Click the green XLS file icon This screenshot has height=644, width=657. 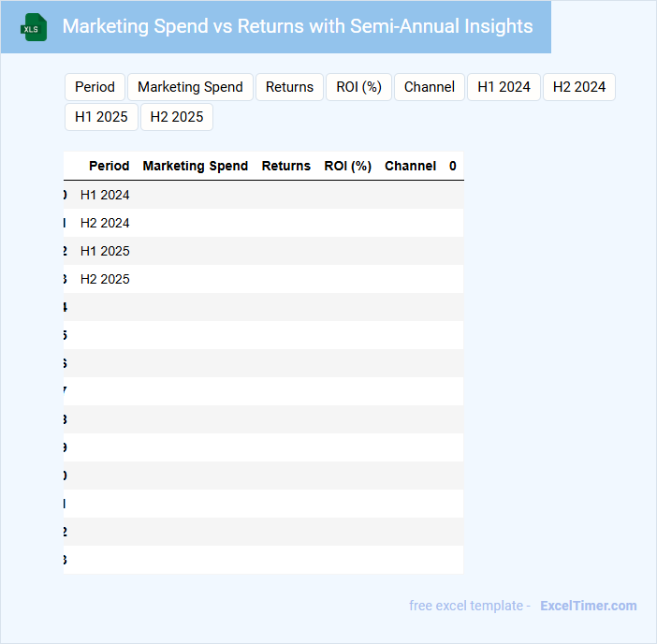point(34,27)
